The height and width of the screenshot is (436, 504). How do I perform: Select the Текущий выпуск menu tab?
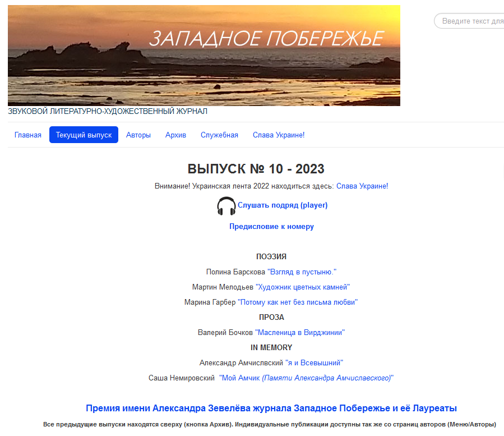pos(84,135)
